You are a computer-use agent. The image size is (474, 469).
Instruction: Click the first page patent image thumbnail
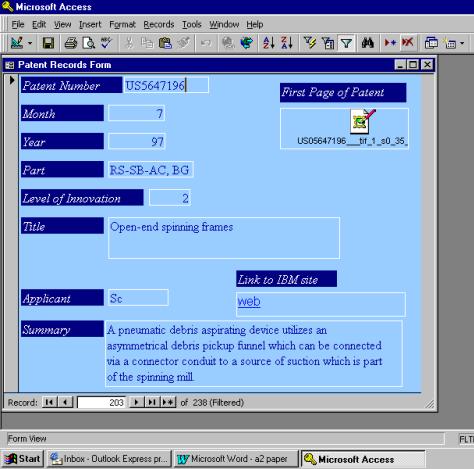click(x=362, y=121)
